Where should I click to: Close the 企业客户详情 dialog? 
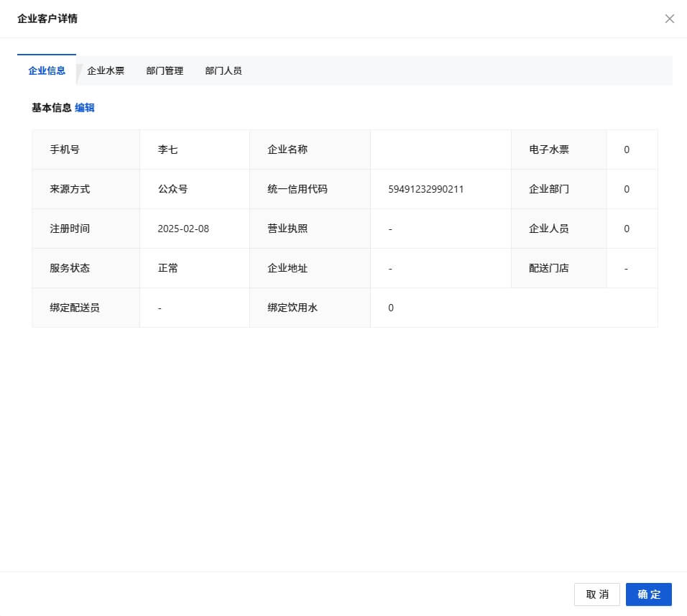(x=669, y=19)
